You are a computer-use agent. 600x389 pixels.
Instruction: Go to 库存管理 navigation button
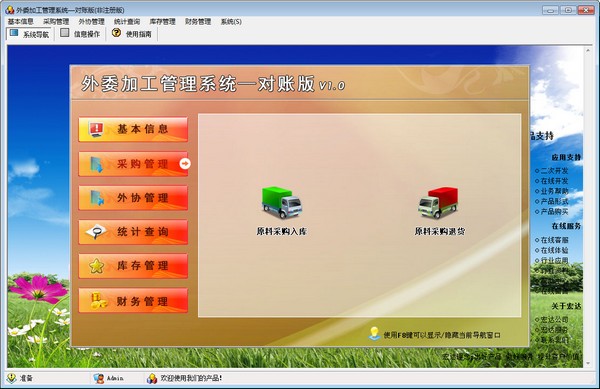click(133, 266)
